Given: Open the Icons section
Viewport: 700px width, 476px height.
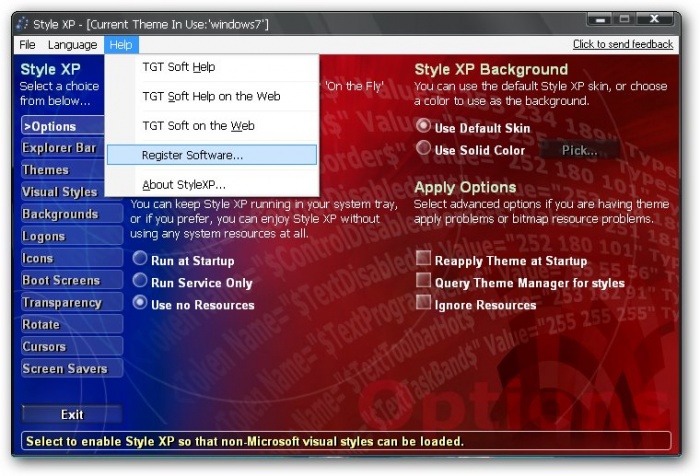Looking at the screenshot, I should pyautogui.click(x=72, y=258).
